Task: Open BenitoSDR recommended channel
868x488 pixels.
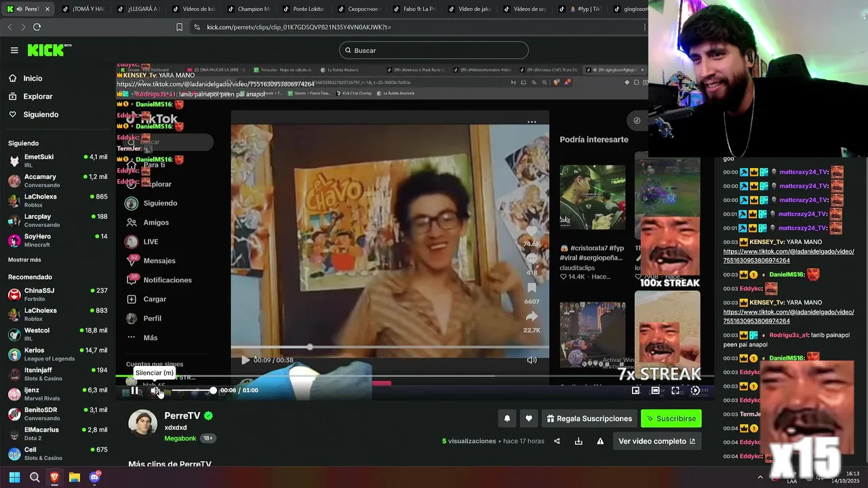Action: click(58, 414)
